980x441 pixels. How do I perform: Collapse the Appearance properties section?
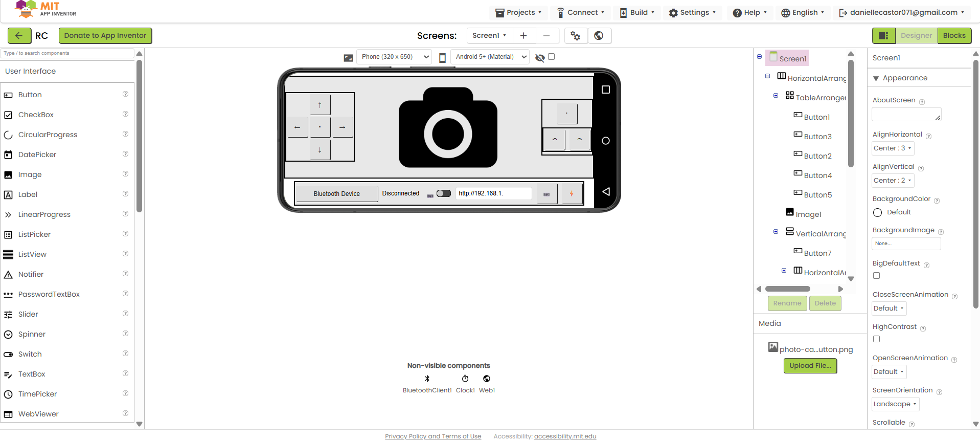click(x=876, y=78)
